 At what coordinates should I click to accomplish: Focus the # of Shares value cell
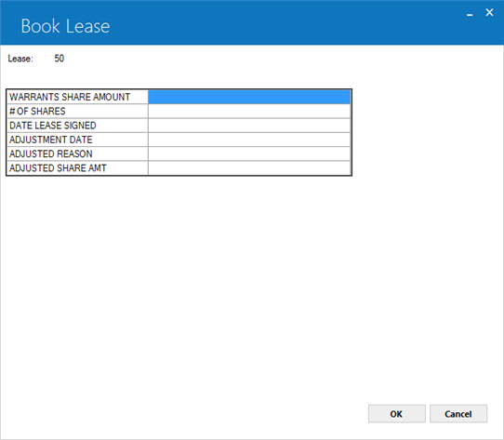tap(249, 111)
